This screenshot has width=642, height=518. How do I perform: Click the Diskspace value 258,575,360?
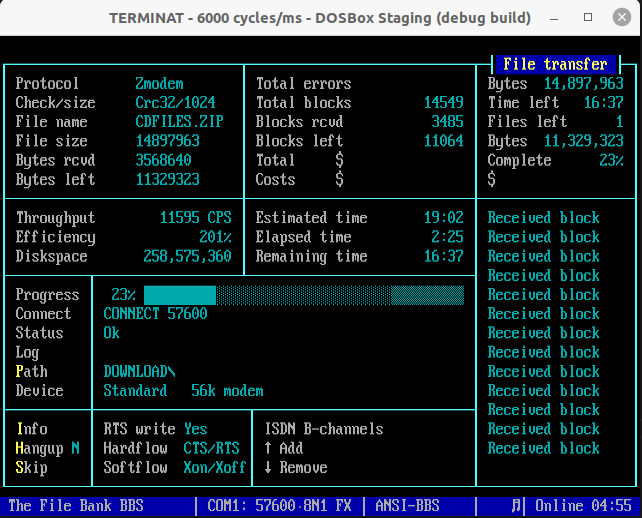click(188, 256)
